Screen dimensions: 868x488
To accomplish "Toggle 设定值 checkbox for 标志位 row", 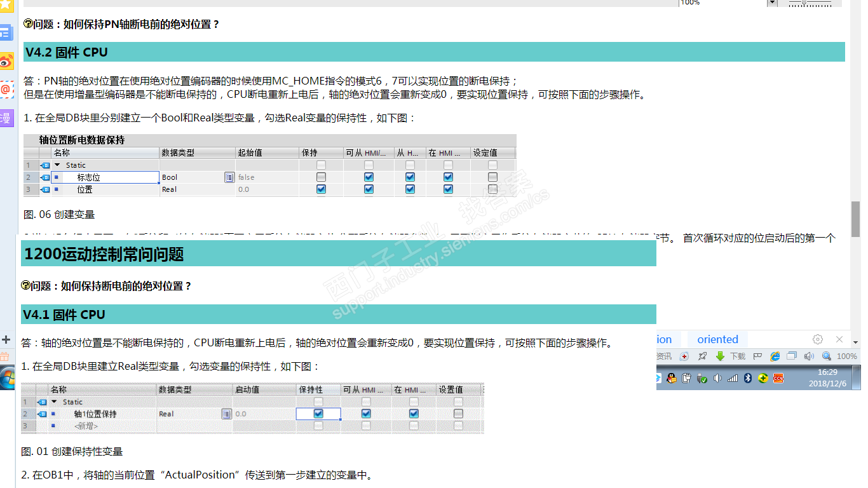I will [492, 177].
